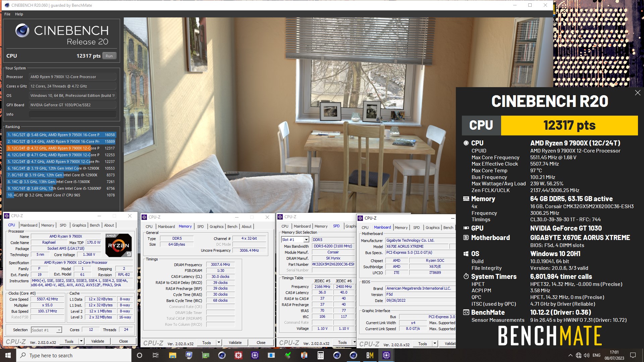644x362 pixels.
Task: Open Memory tab in CPU-Z SPD window
Action: (x=321, y=226)
